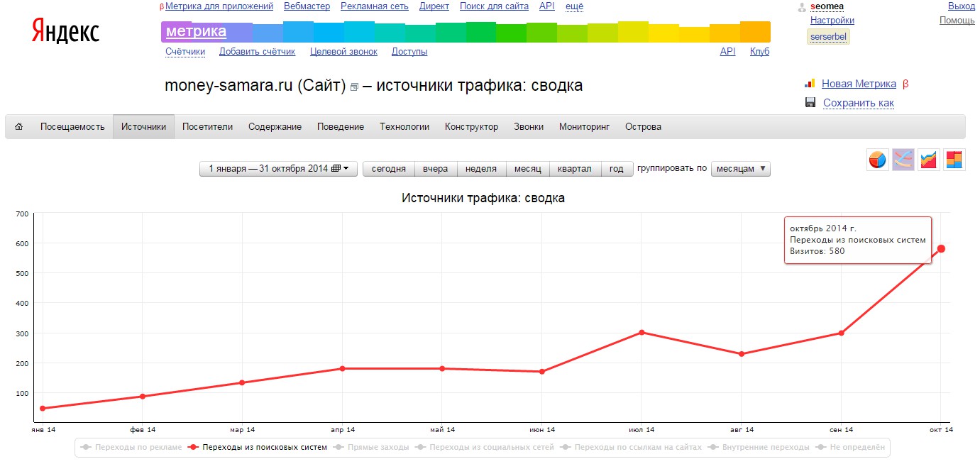The image size is (980, 464).
Task: Open the Конструктор tab
Action: pos(471,127)
